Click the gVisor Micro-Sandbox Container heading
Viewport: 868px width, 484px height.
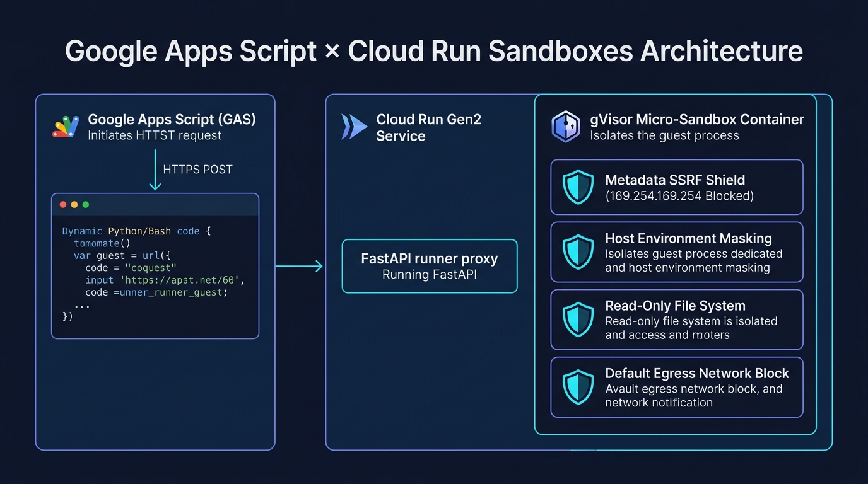click(x=697, y=120)
